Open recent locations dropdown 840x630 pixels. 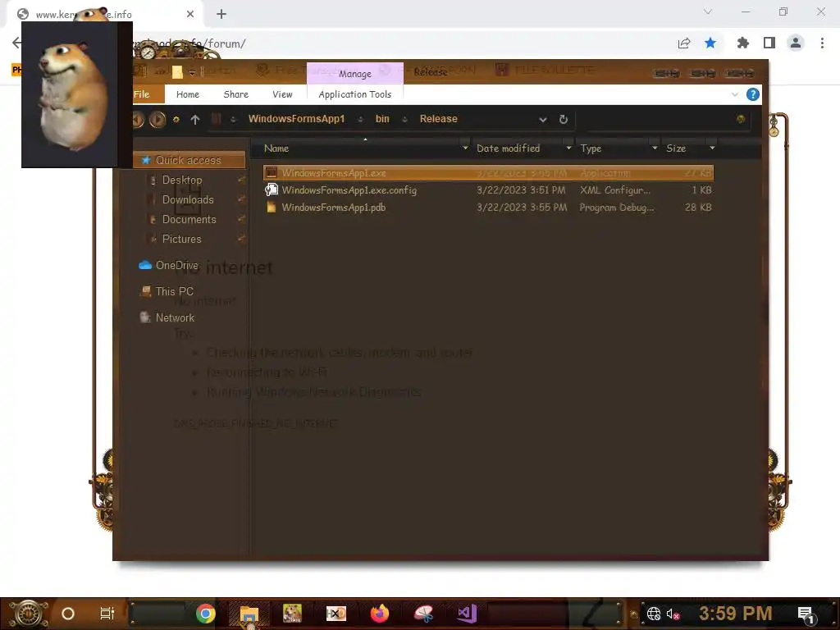pyautogui.click(x=176, y=120)
